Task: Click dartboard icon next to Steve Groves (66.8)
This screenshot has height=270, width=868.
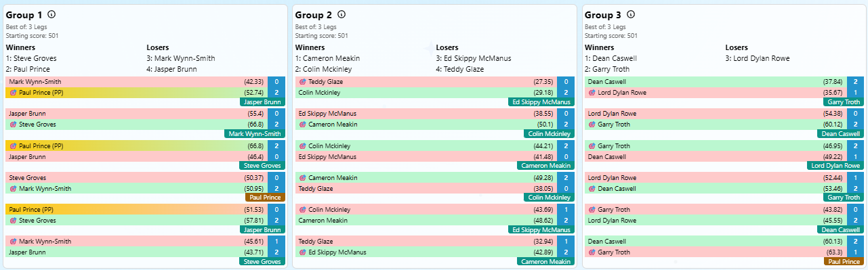Action: click(13, 125)
